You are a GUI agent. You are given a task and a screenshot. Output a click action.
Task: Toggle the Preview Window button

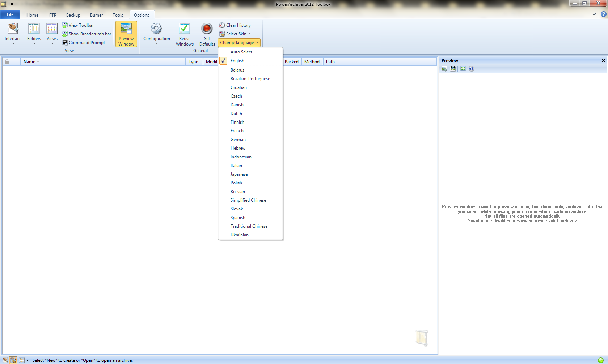click(x=126, y=34)
